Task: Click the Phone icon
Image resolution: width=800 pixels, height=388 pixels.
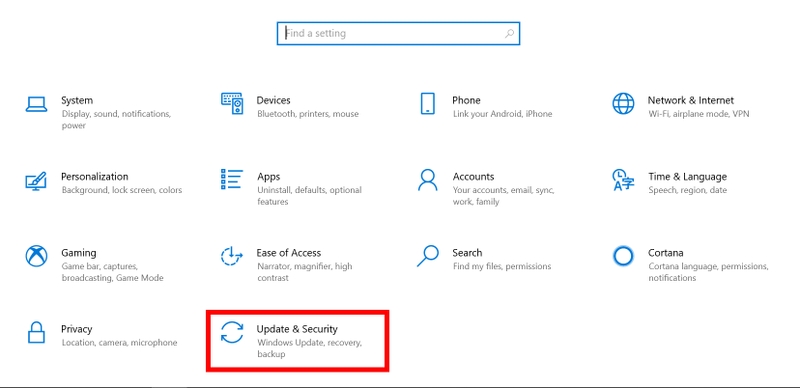Action: click(x=428, y=104)
